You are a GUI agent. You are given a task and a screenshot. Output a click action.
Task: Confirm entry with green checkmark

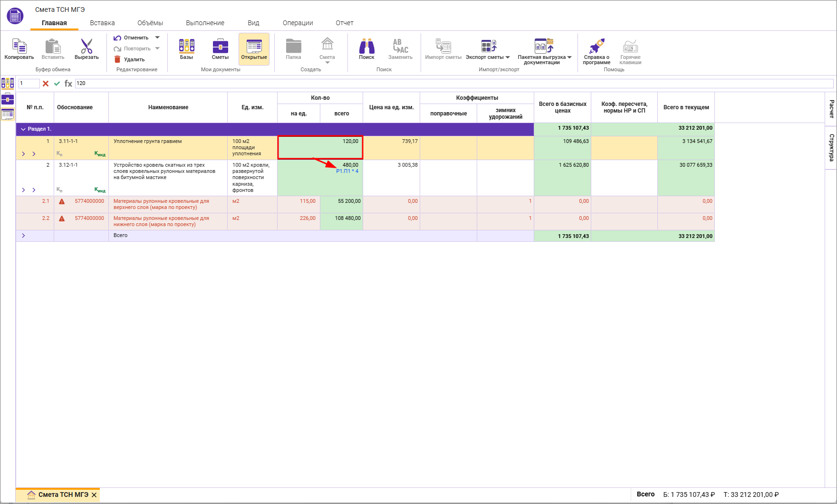(x=57, y=84)
